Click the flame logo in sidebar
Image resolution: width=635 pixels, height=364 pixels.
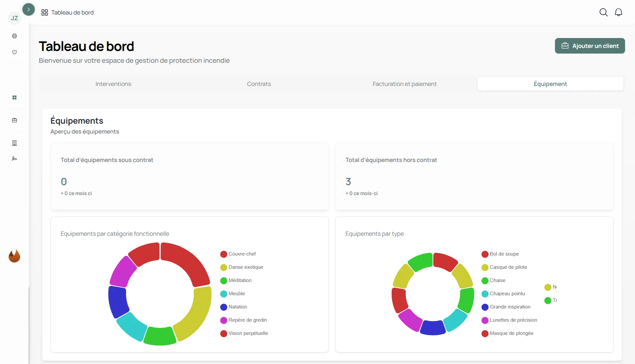[14, 256]
